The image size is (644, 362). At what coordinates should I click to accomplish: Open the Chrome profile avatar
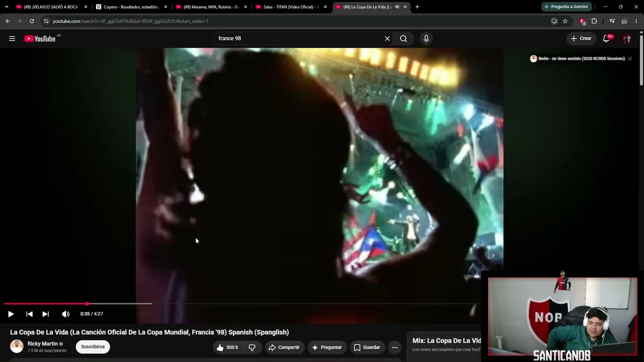point(624,21)
